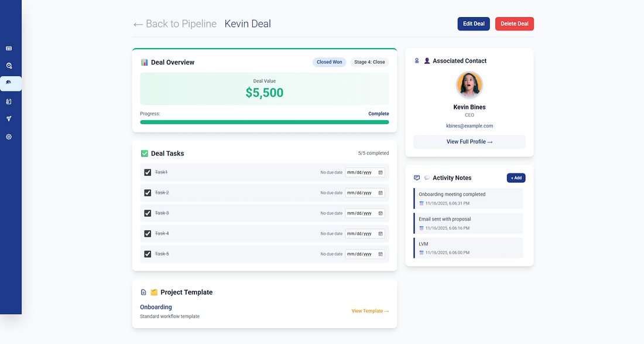This screenshot has width=644, height=344.
Task: Open the clipboard templates icon in sidebar
Action: (9, 101)
